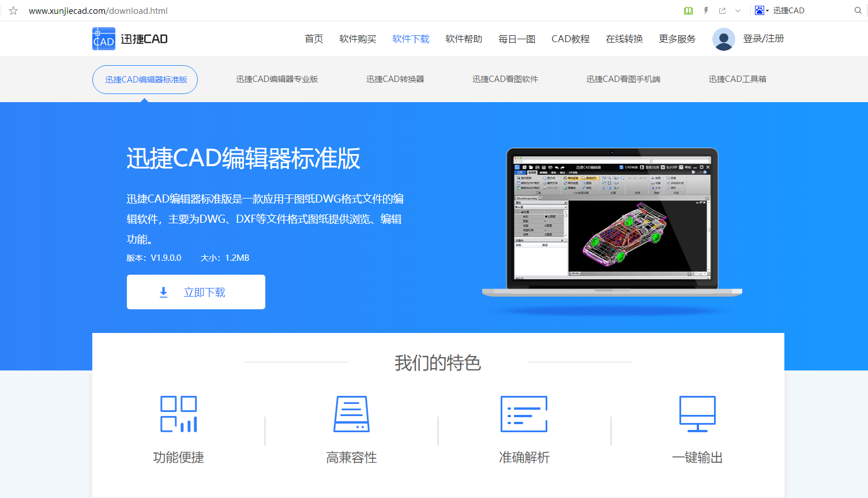Click the 一键输出 monitor icon
Screen dimensions: 868x498
[698, 414]
